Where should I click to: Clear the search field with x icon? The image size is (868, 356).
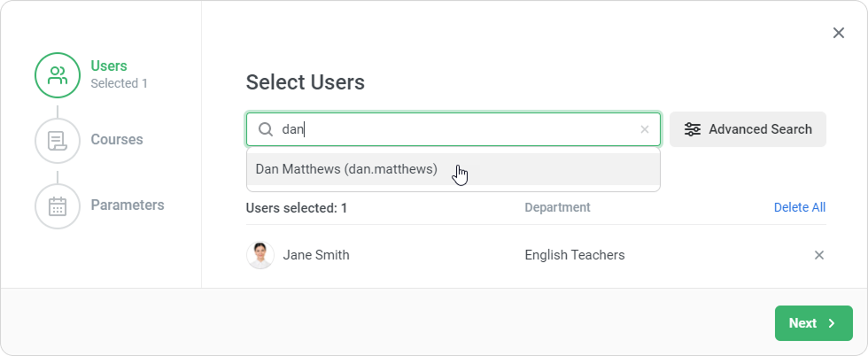(x=645, y=129)
